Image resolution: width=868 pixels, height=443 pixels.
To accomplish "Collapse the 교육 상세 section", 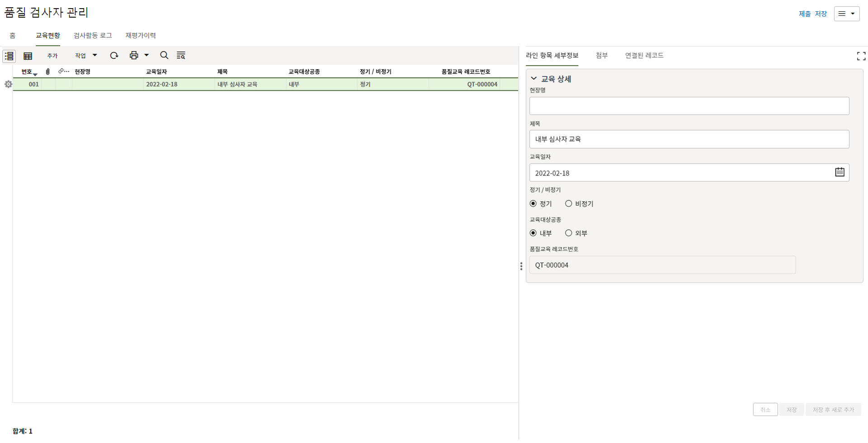I will 534,79.
